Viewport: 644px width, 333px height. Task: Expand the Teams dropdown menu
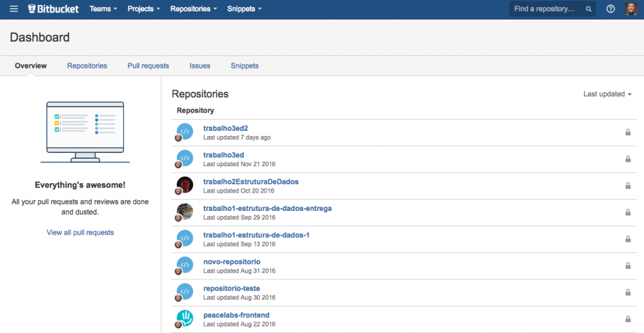pos(103,9)
